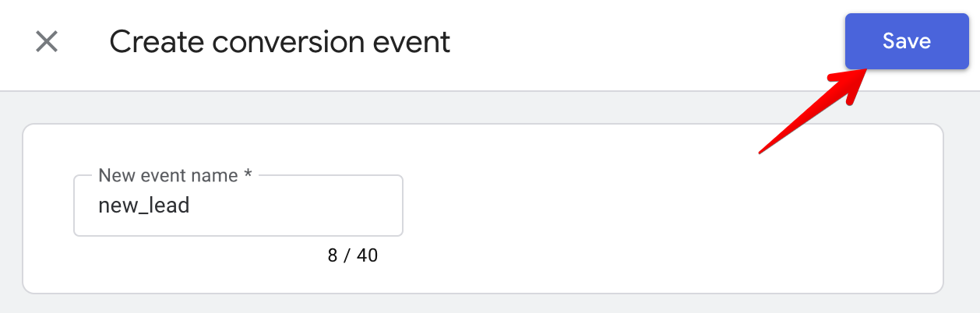
Task: Close the Create conversion event dialog
Action: coord(48,42)
